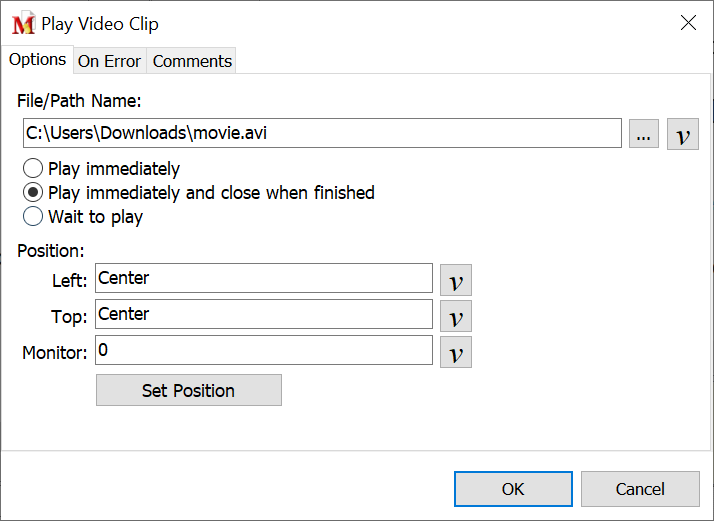
Task: Click the Cancel button
Action: click(640, 489)
